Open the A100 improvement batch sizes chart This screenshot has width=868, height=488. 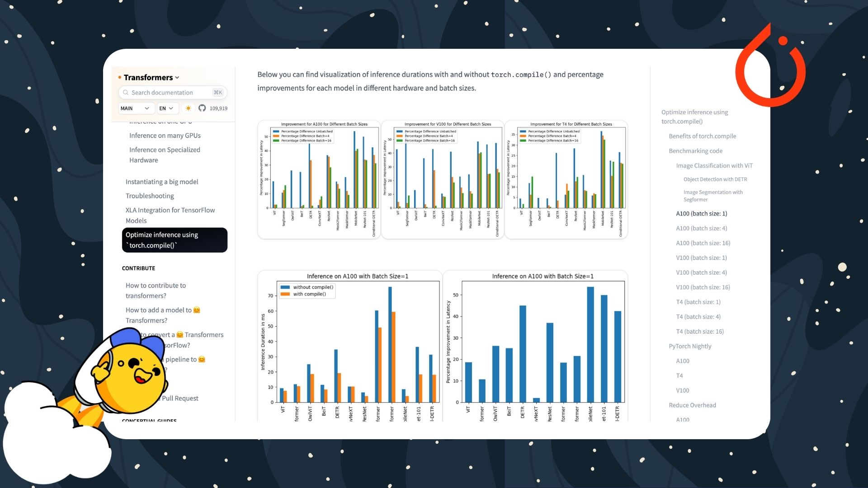point(319,179)
